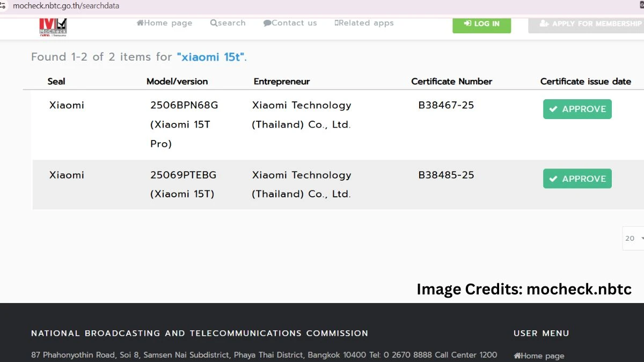This screenshot has height=362, width=644.
Task: Open the Home page nav link
Action: tap(164, 23)
